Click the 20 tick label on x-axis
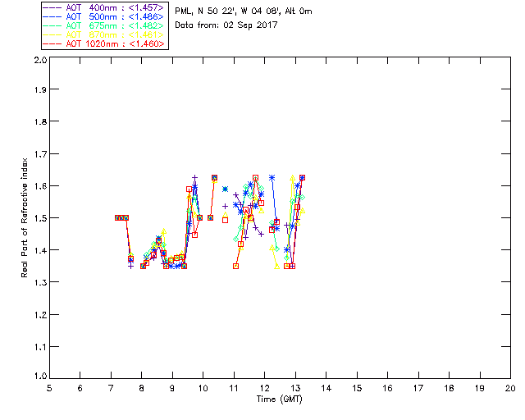Image resolution: width=525 pixels, height=420 pixels. (510, 388)
